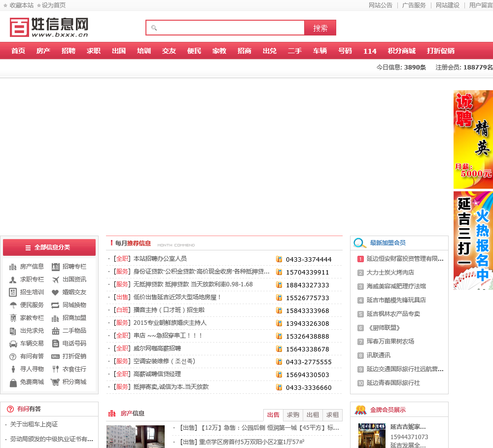Click the 延吉吉妮家 gold member photo
This screenshot has width=493, height=448.
tap(372, 435)
